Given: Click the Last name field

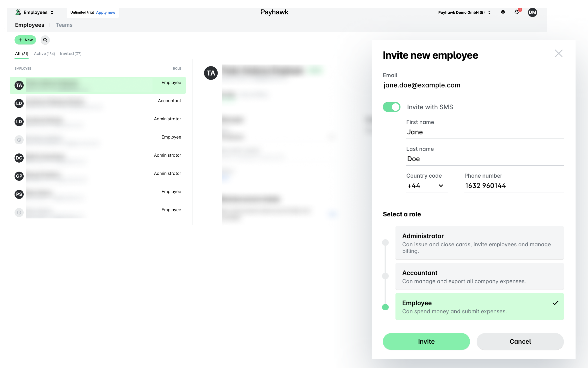Looking at the screenshot, I should coord(485,159).
